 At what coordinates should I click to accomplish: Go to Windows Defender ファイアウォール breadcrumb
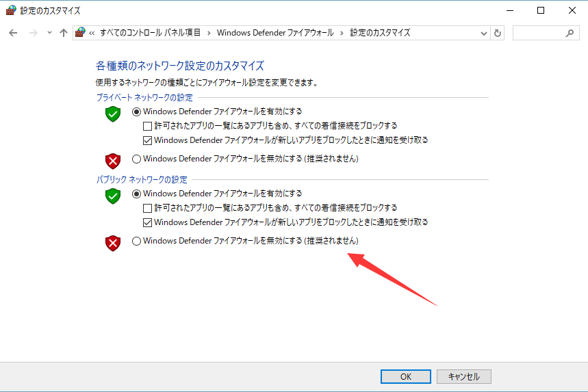(x=275, y=33)
